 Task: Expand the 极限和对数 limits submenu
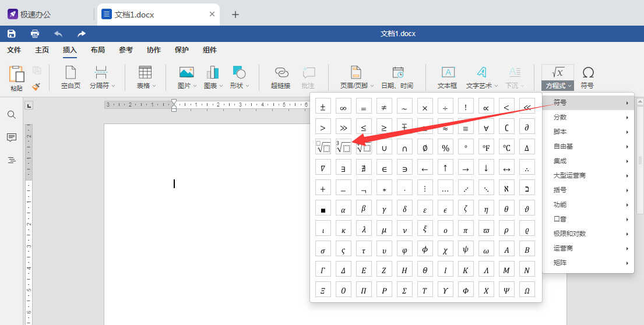588,234
